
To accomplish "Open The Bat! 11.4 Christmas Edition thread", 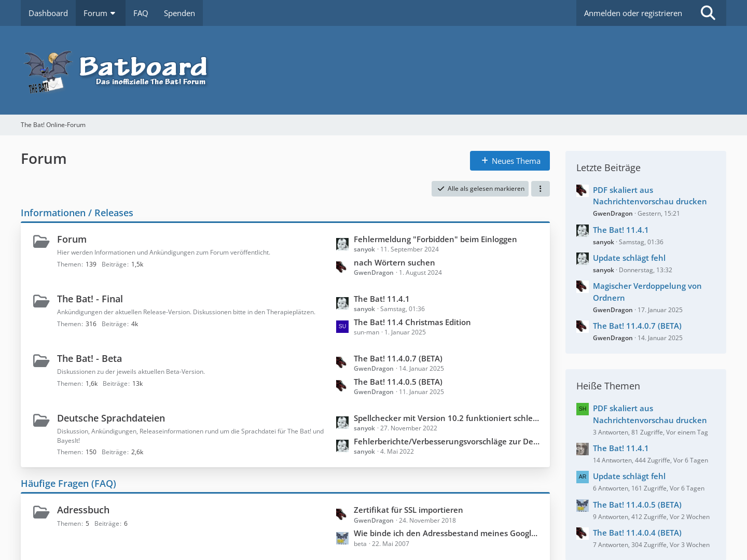I will 412,322.
